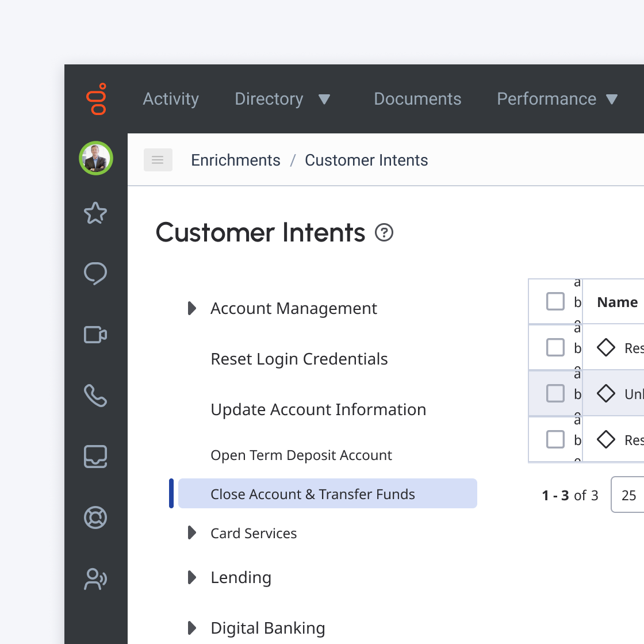Follow the Enrichments breadcrumb link
Image resolution: width=644 pixels, height=644 pixels.
coord(236,160)
